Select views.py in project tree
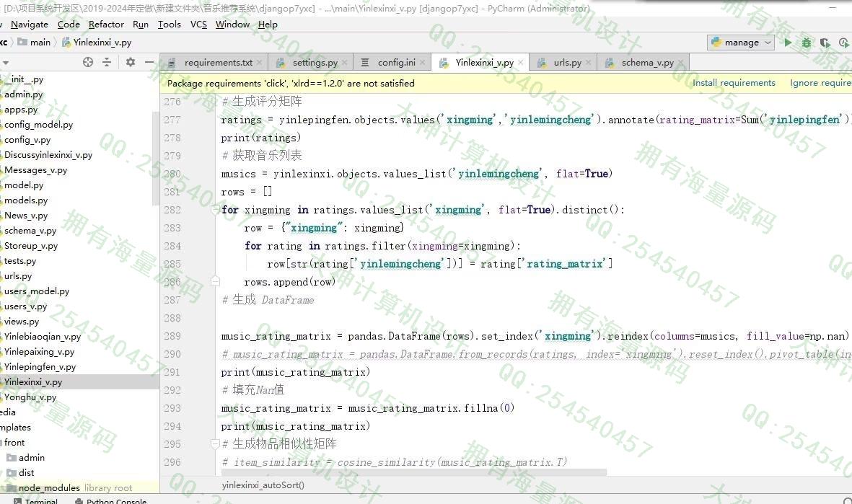 click(x=21, y=322)
